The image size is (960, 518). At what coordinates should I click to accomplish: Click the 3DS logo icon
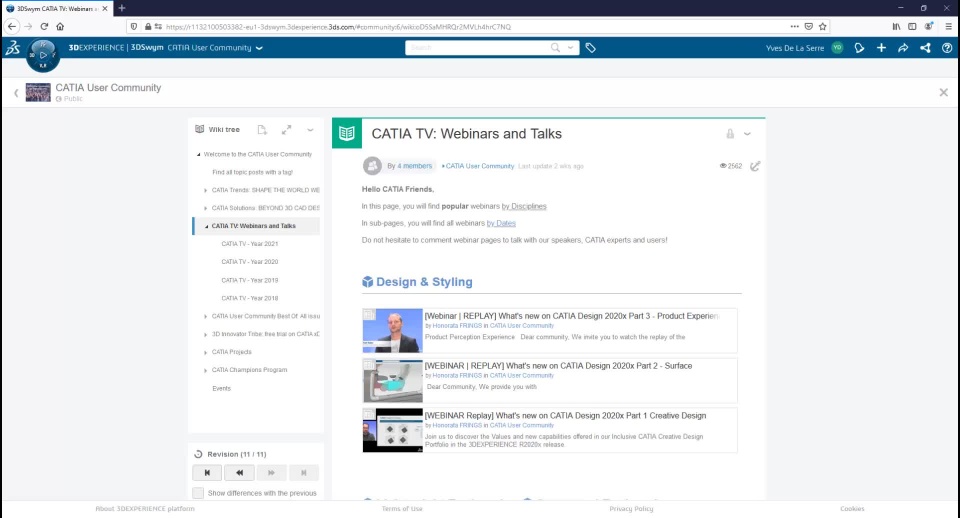point(13,48)
